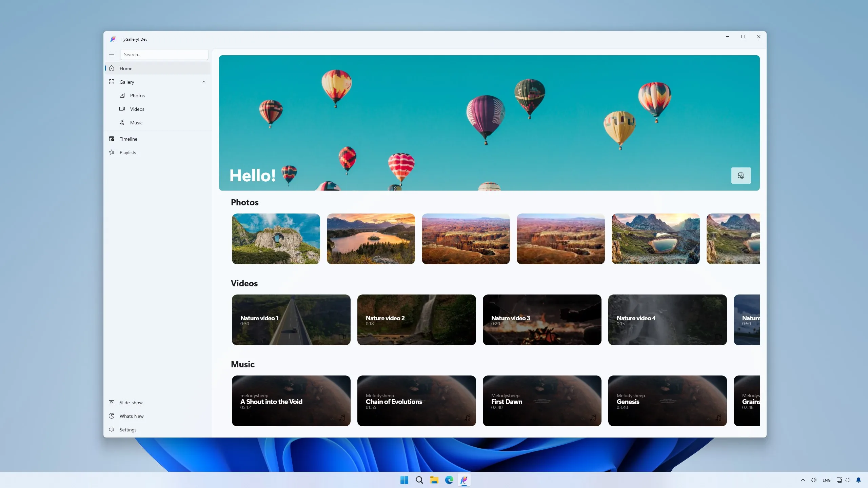Click the video icon on Nature video 4

(718, 337)
